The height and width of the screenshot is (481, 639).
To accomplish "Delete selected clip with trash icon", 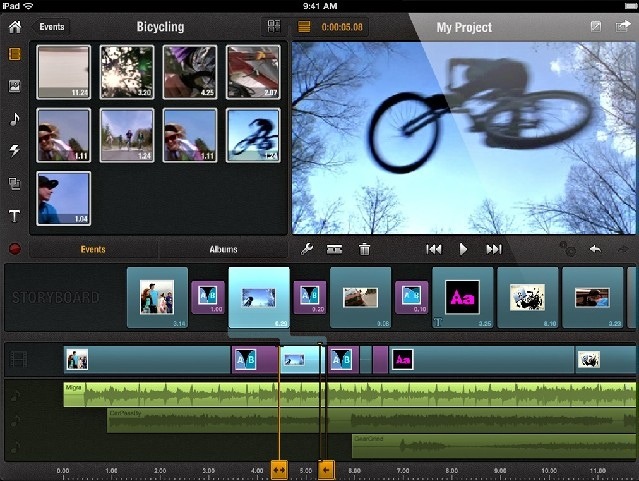I will point(365,249).
